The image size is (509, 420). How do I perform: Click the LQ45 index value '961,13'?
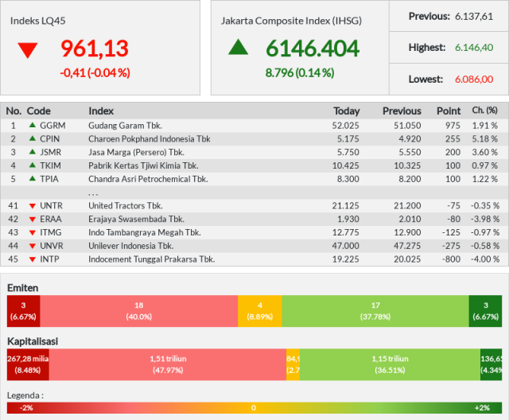95,49
